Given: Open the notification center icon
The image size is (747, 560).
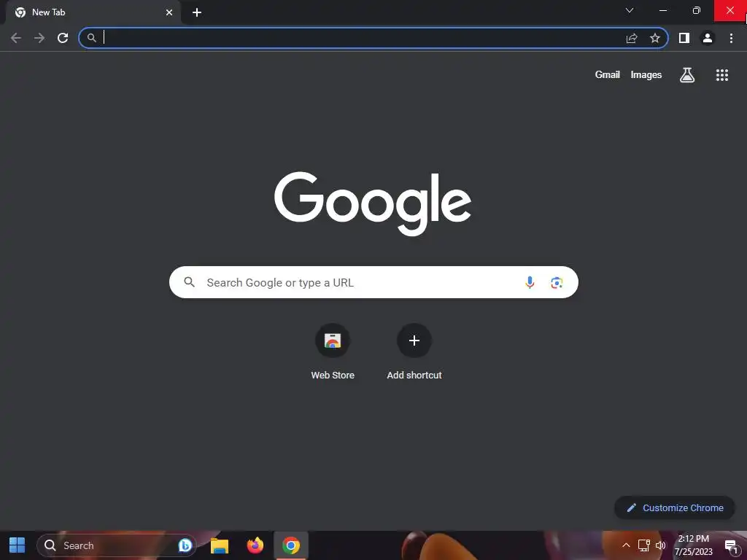Looking at the screenshot, I should pyautogui.click(x=732, y=547).
